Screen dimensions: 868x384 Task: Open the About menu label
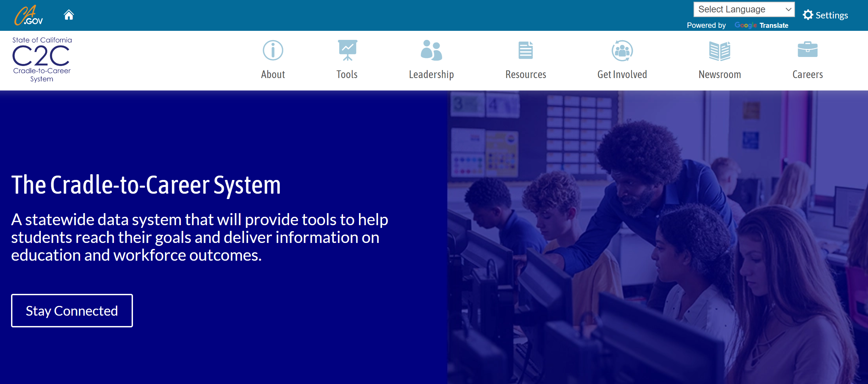pos(273,74)
